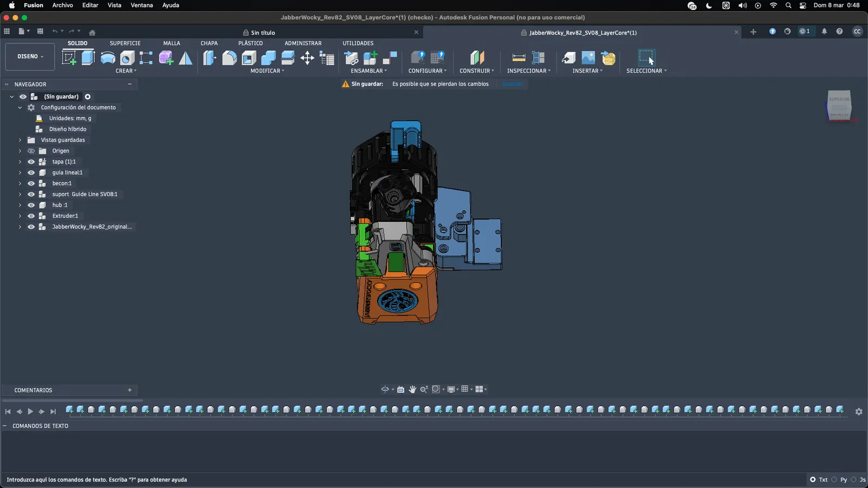
Task: Hide the becon:1 component
Action: click(31, 183)
